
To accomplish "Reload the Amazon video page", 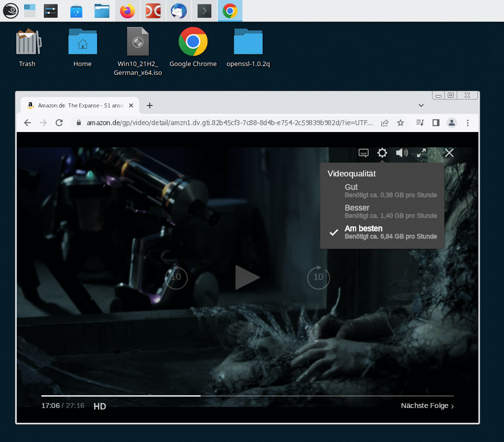I will (x=59, y=123).
